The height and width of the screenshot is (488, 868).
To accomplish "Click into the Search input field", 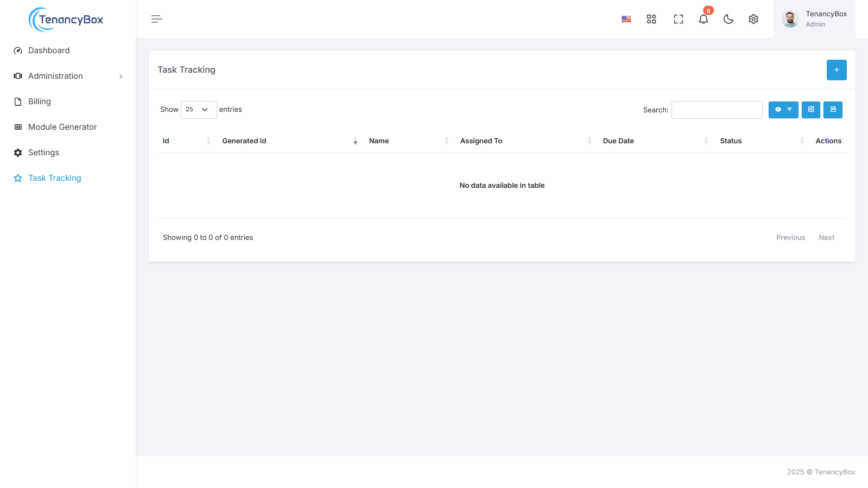I will click(717, 110).
